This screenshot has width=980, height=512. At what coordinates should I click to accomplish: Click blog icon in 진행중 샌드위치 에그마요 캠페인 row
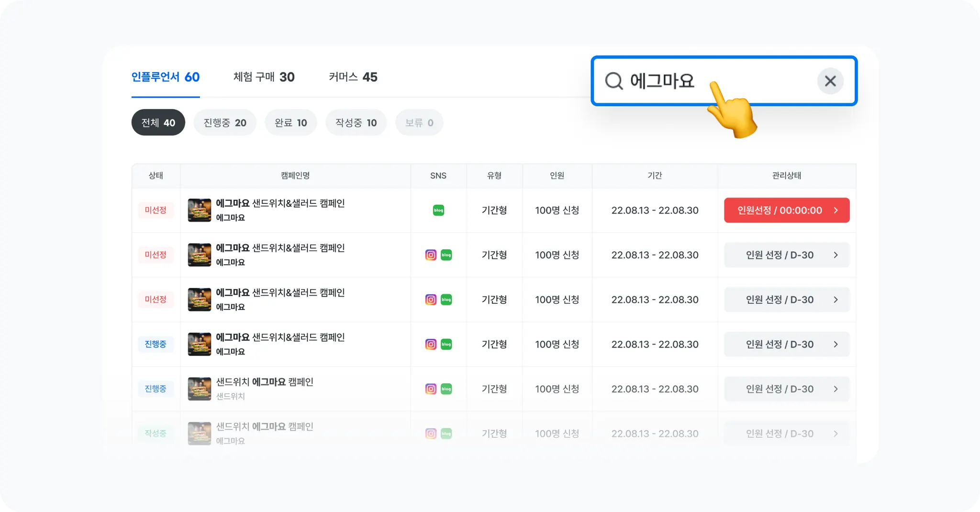click(446, 389)
